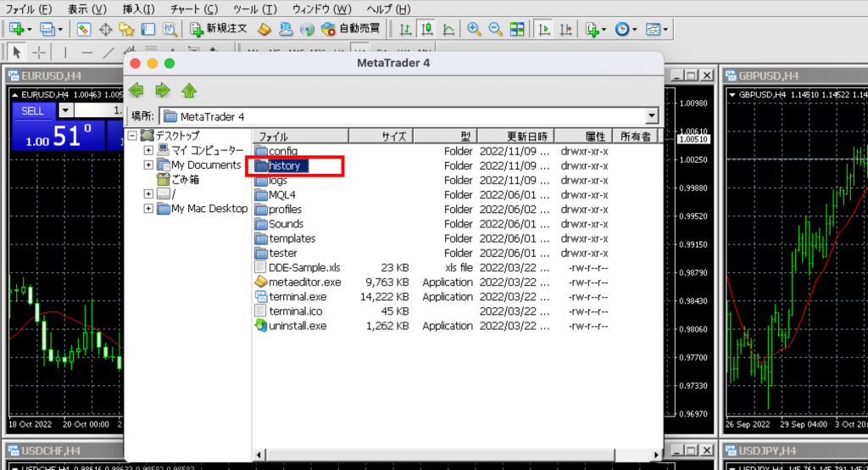The image size is (868, 470).
Task: Open the ツール (T) menu
Action: click(x=254, y=8)
